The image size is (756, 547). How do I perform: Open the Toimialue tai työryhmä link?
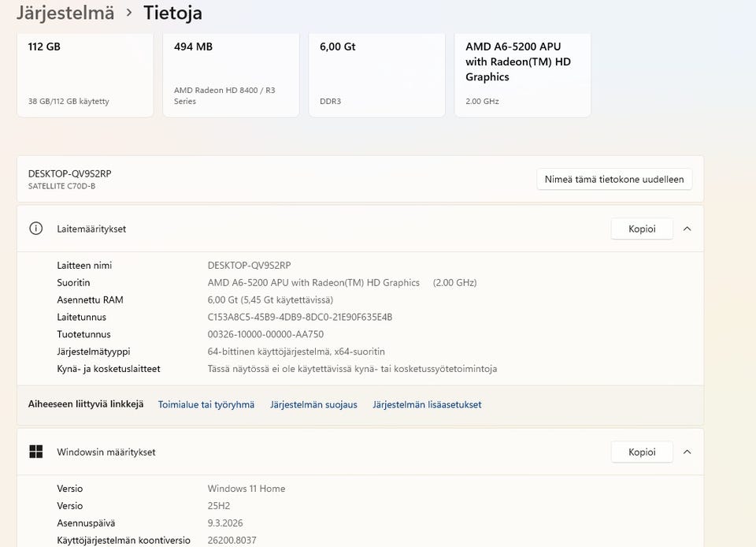[x=206, y=404]
